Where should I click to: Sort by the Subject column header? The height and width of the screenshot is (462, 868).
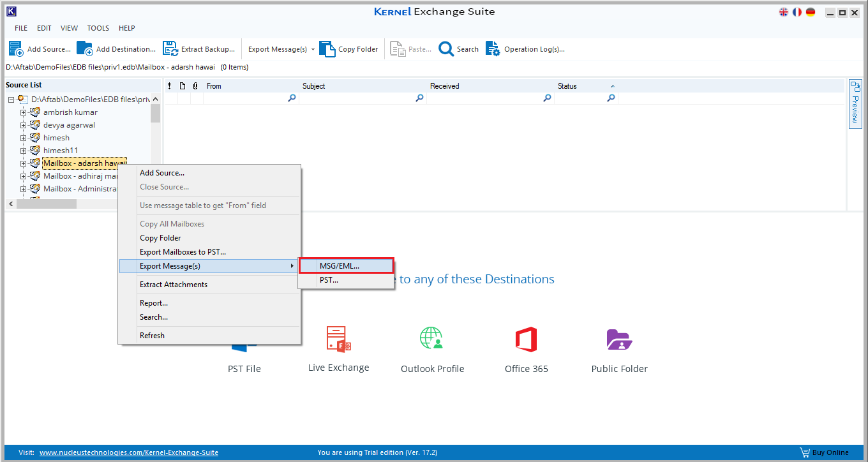[x=363, y=86]
